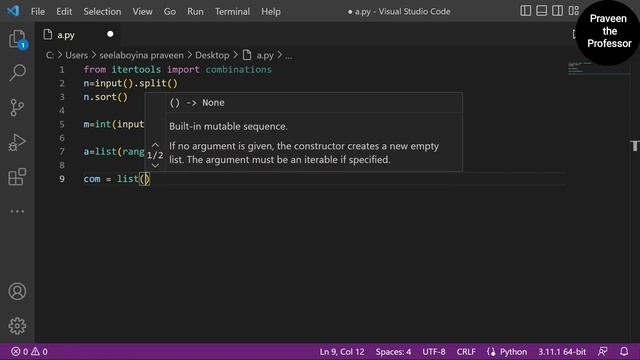Change indentation via Spaces: 4
The image size is (640, 360).
393,351
